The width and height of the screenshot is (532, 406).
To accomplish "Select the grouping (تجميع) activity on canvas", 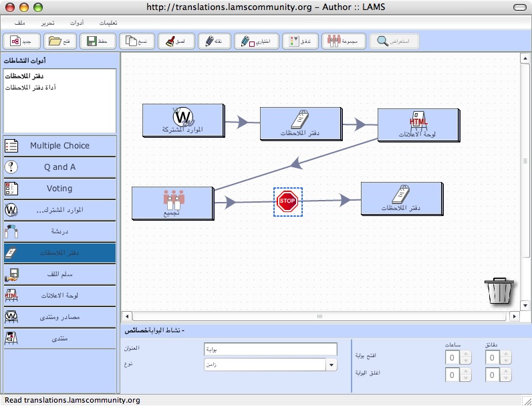I will pos(172,203).
